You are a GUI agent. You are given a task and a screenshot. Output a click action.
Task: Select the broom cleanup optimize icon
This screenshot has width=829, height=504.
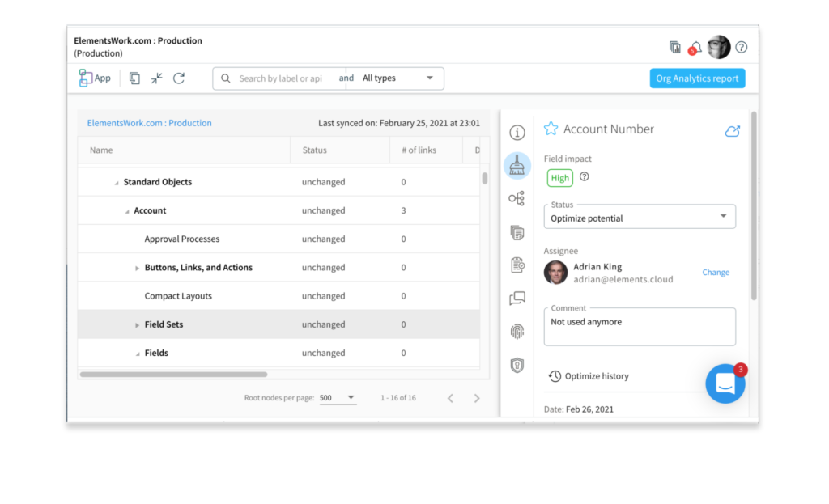517,166
